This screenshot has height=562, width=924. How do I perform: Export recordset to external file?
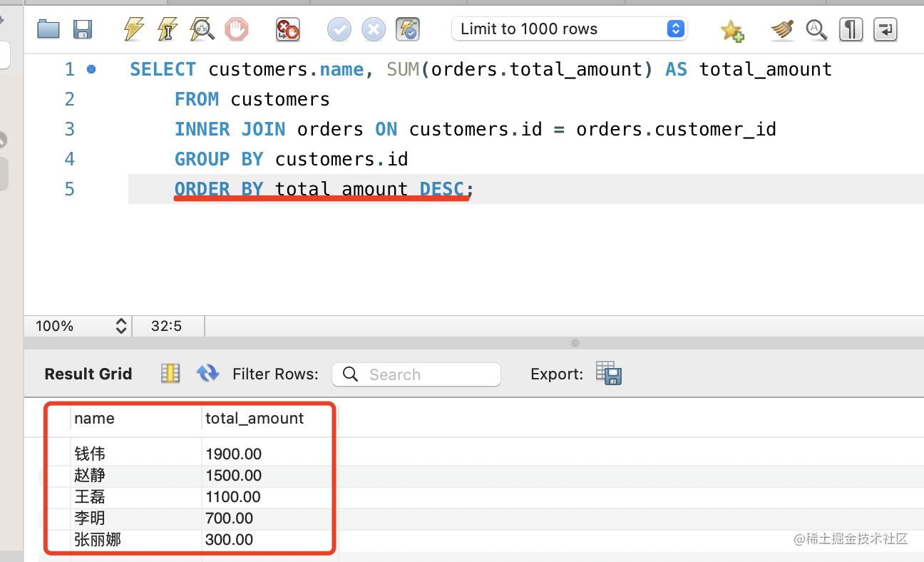click(609, 374)
